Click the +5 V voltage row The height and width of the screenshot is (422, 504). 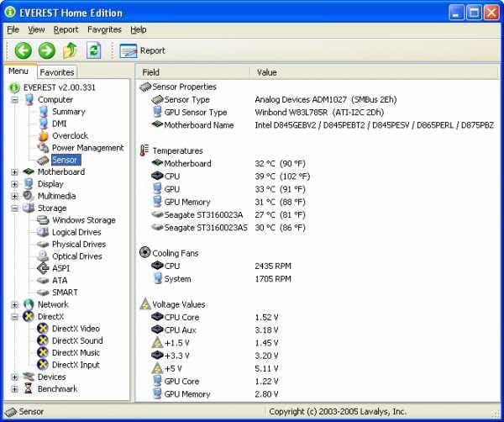[215, 368]
